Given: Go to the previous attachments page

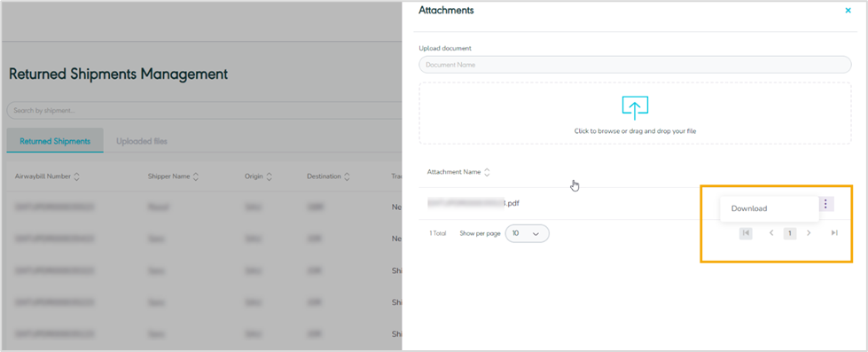Looking at the screenshot, I should 771,233.
